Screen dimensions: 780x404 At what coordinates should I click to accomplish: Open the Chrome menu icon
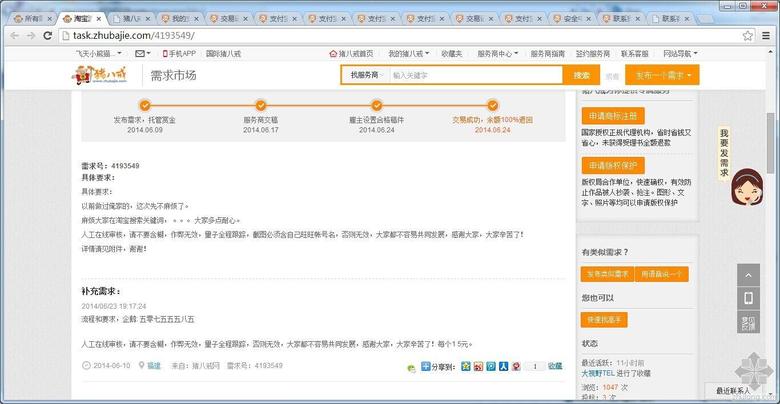(x=767, y=35)
